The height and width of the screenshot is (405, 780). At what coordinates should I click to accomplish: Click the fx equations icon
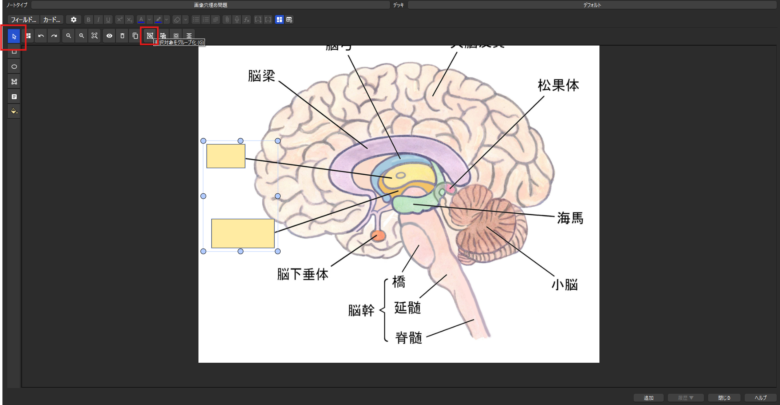(x=247, y=19)
